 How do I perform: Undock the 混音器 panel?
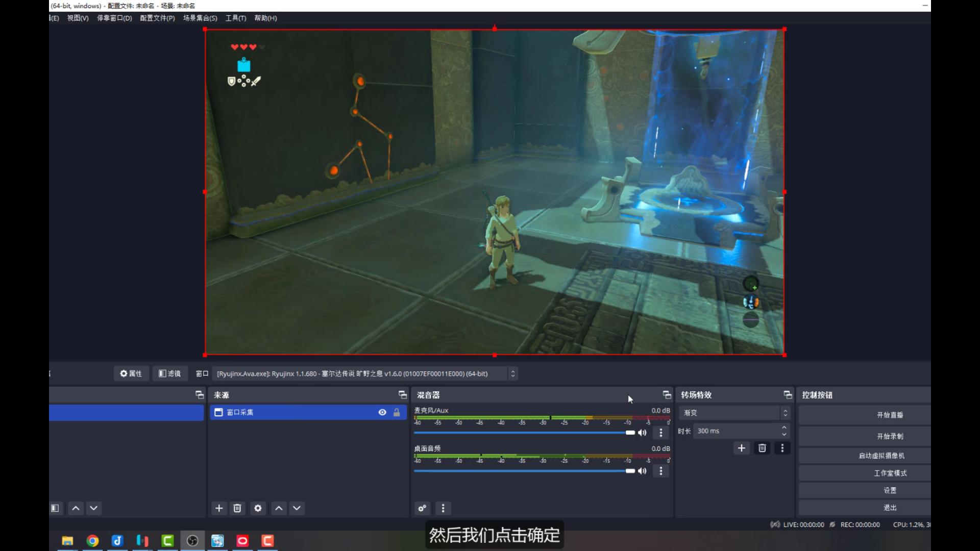pos(667,395)
